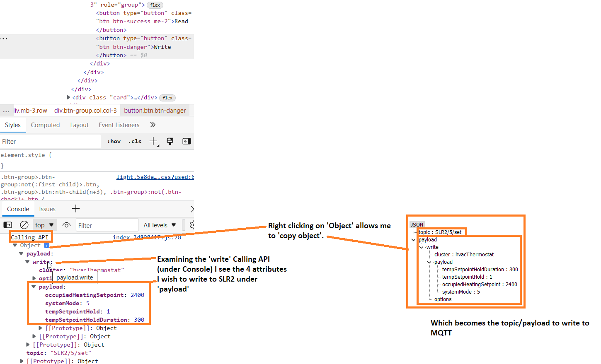
Task: Open the All levels log filter dropdown
Action: tap(160, 224)
